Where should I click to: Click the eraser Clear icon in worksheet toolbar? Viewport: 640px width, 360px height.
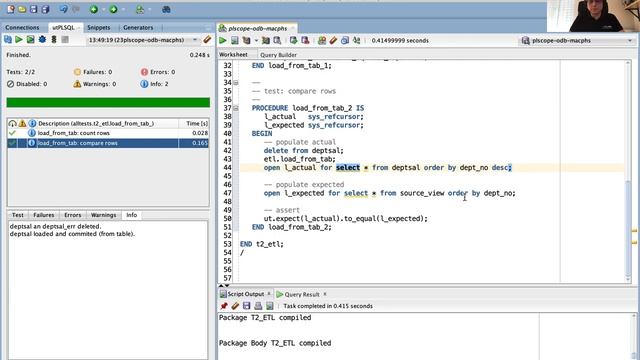(333, 40)
